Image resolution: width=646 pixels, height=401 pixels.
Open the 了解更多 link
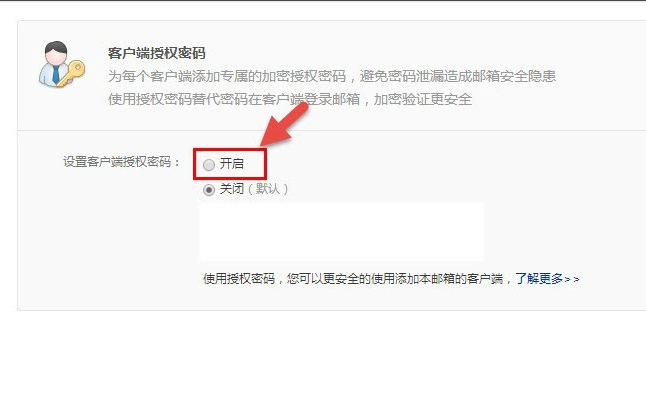pyautogui.click(x=539, y=279)
